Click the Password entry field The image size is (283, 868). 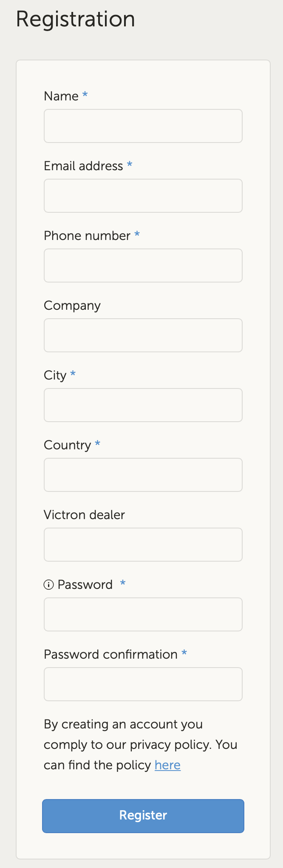coord(143,614)
